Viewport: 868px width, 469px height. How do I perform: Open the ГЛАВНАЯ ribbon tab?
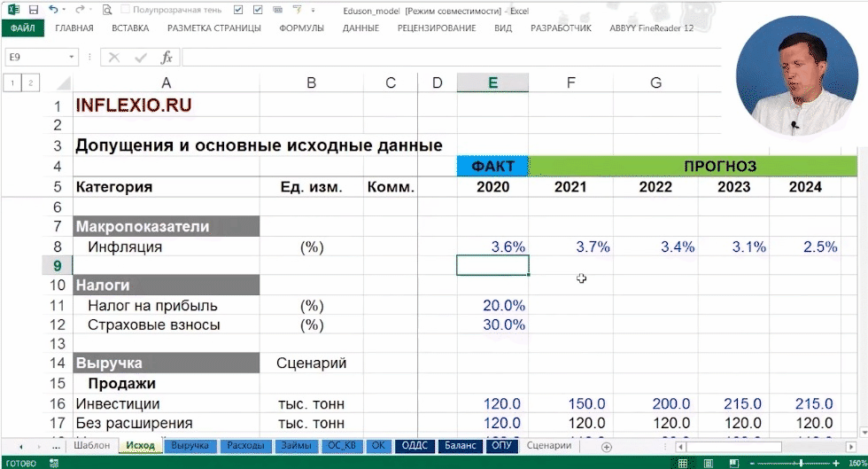[74, 27]
